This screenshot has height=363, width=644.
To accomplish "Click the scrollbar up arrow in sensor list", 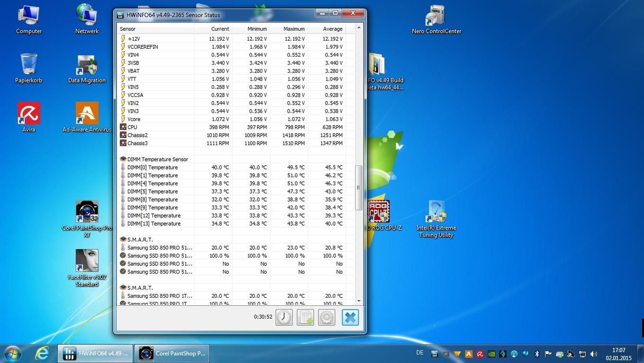I will [359, 28].
